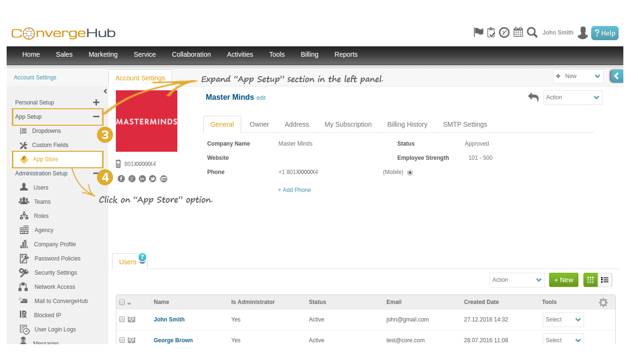This screenshot has height=364, width=638.
Task: Click the LinkedIn social icon
Action: click(x=142, y=179)
